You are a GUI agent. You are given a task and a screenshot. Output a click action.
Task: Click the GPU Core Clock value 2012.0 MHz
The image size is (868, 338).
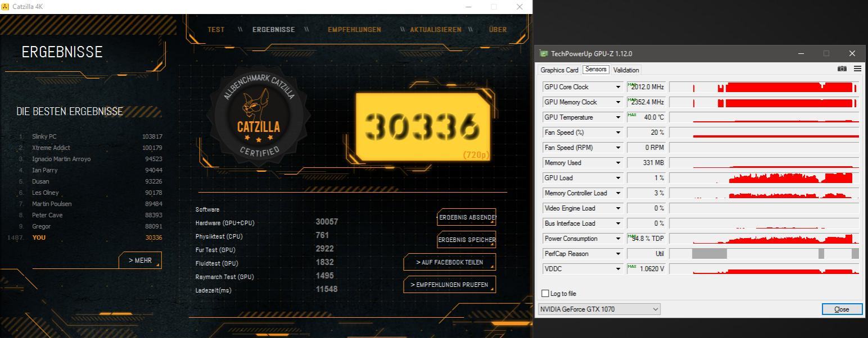(x=647, y=87)
